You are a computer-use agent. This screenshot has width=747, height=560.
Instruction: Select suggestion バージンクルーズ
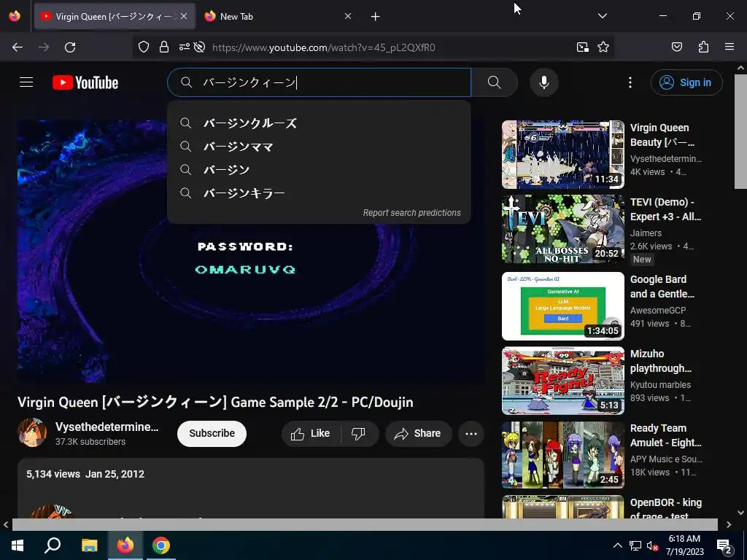point(320,122)
